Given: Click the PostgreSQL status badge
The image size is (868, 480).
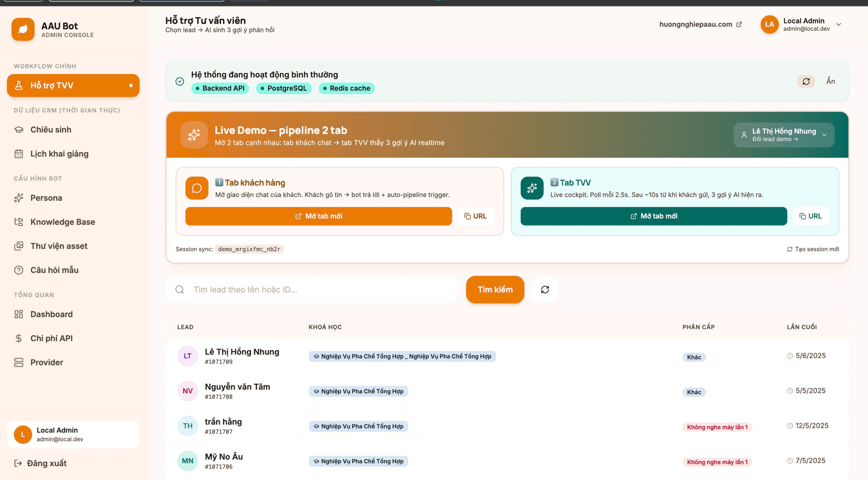Looking at the screenshot, I should (x=284, y=88).
